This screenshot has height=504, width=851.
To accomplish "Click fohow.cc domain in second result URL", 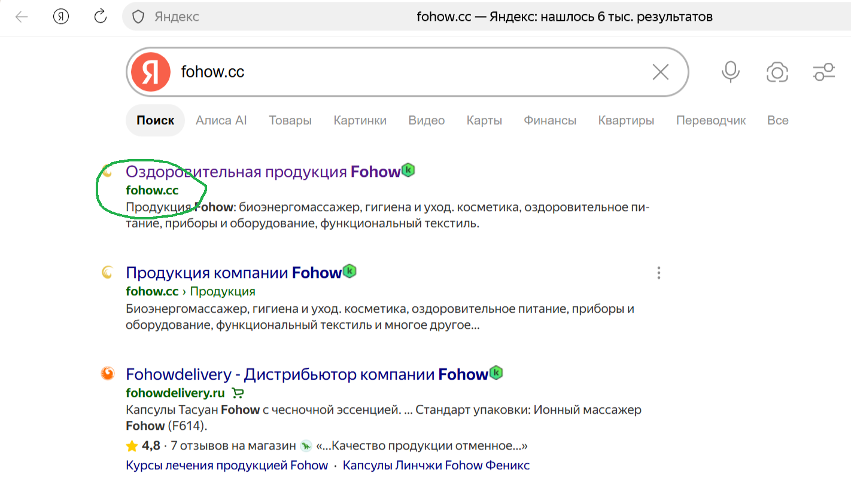I will pyautogui.click(x=152, y=291).
